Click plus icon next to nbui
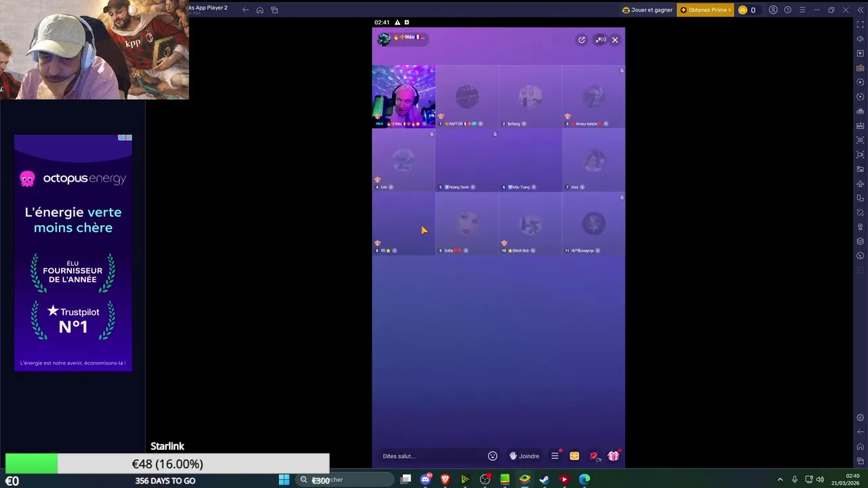This screenshot has height=488, width=868. click(x=582, y=187)
